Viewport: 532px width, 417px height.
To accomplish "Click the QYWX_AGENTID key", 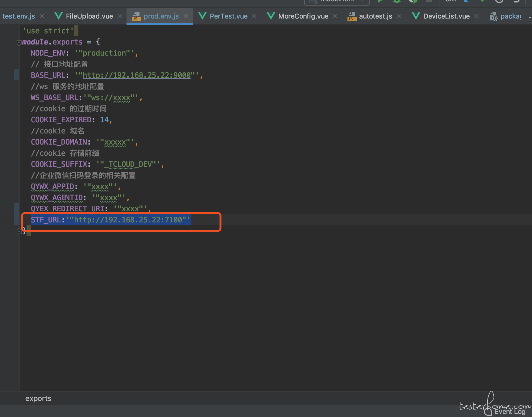I will (x=56, y=198).
